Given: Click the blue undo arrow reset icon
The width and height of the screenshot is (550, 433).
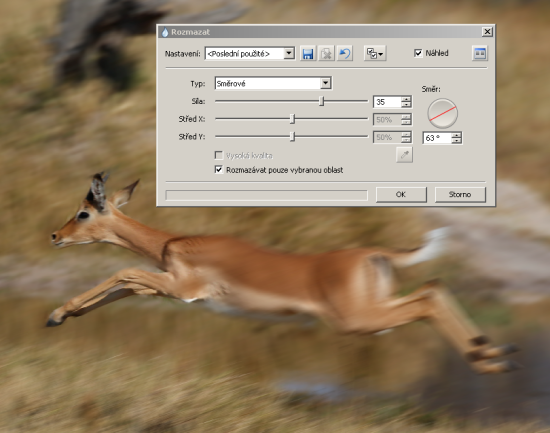Looking at the screenshot, I should [x=345, y=54].
